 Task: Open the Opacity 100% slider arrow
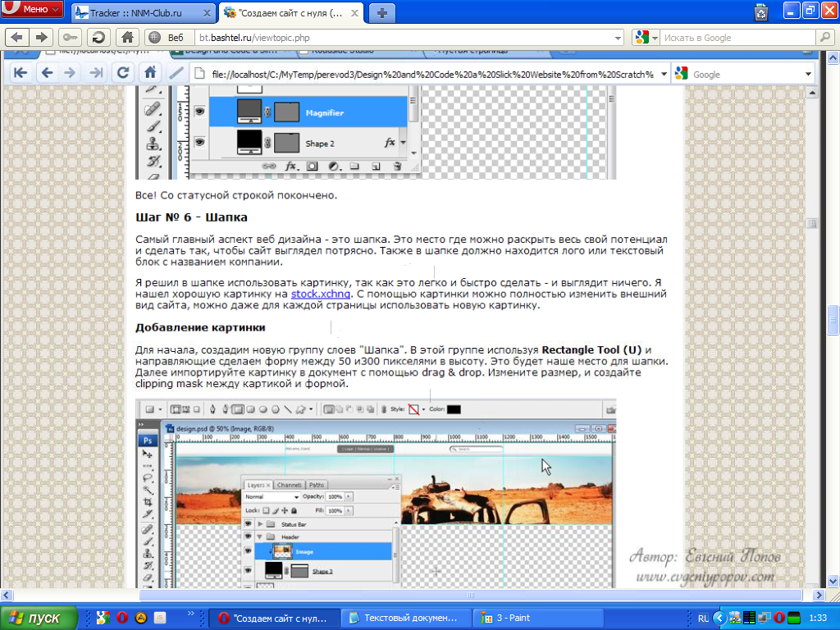point(349,496)
